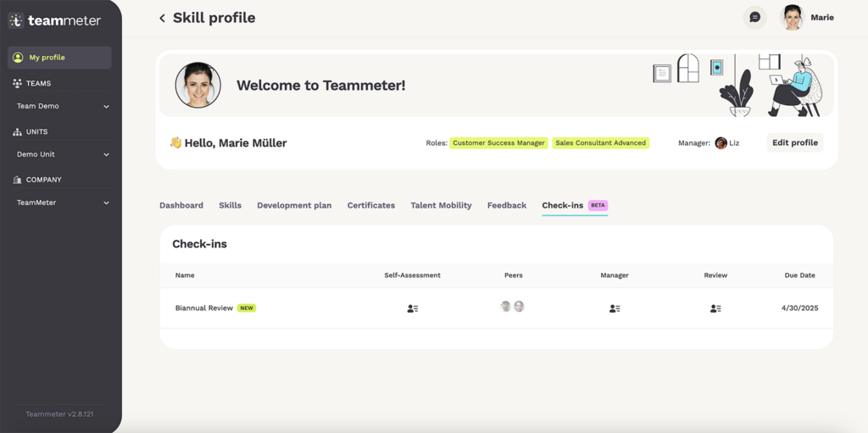Click the Name column header
This screenshot has width=868, height=433.
coord(185,275)
